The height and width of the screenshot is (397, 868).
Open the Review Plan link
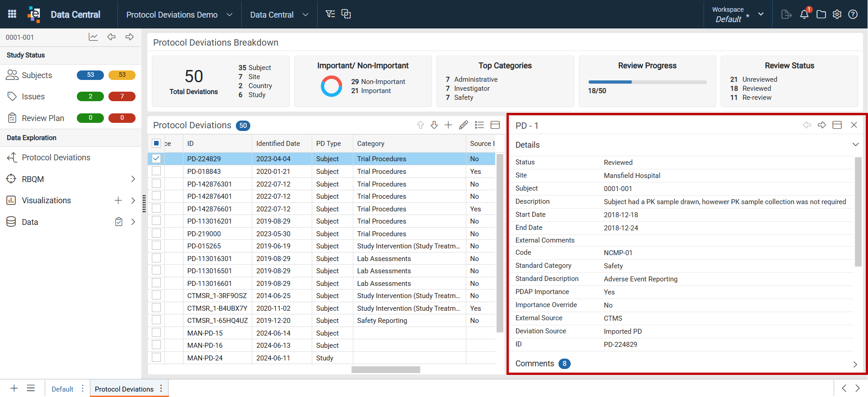pyautogui.click(x=43, y=118)
